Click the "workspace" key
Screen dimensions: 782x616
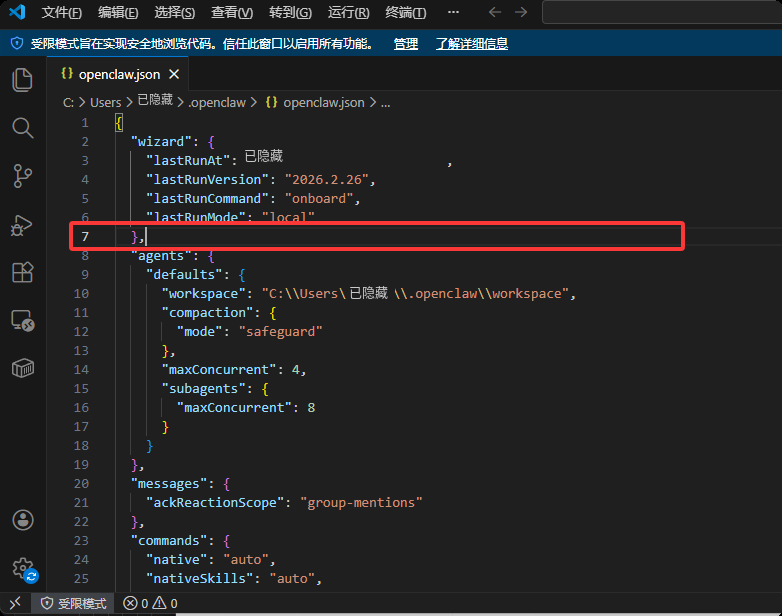tap(203, 293)
